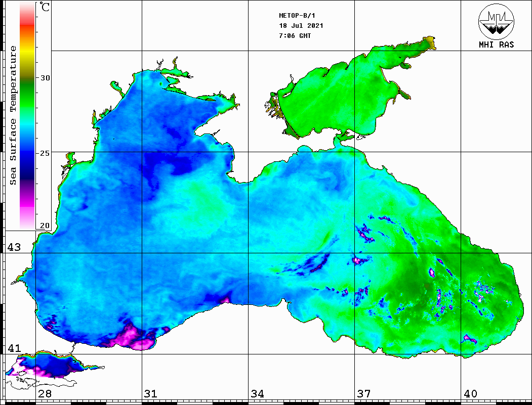Click latitude label 41
Image resolution: width=532 pixels, height=405 pixels.
point(14,348)
